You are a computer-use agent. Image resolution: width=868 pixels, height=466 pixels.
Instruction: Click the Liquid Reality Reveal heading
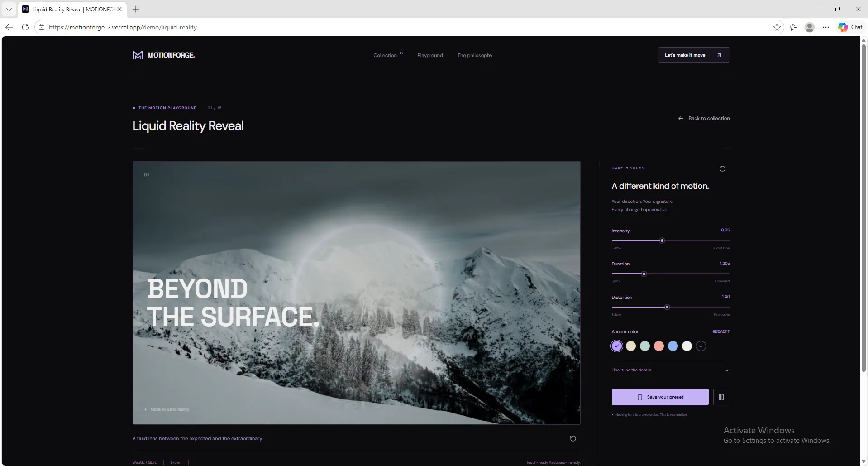[x=188, y=126]
